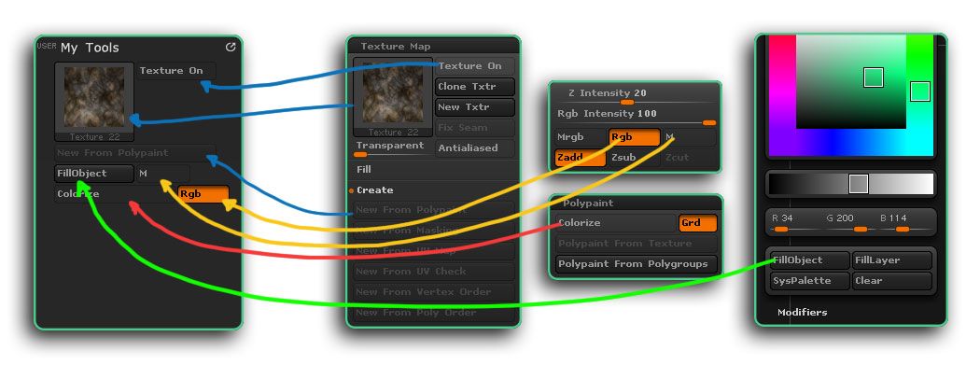This screenshot has height=365, width=980.
Task: Adjust the B 114 slider
Action: 904,224
